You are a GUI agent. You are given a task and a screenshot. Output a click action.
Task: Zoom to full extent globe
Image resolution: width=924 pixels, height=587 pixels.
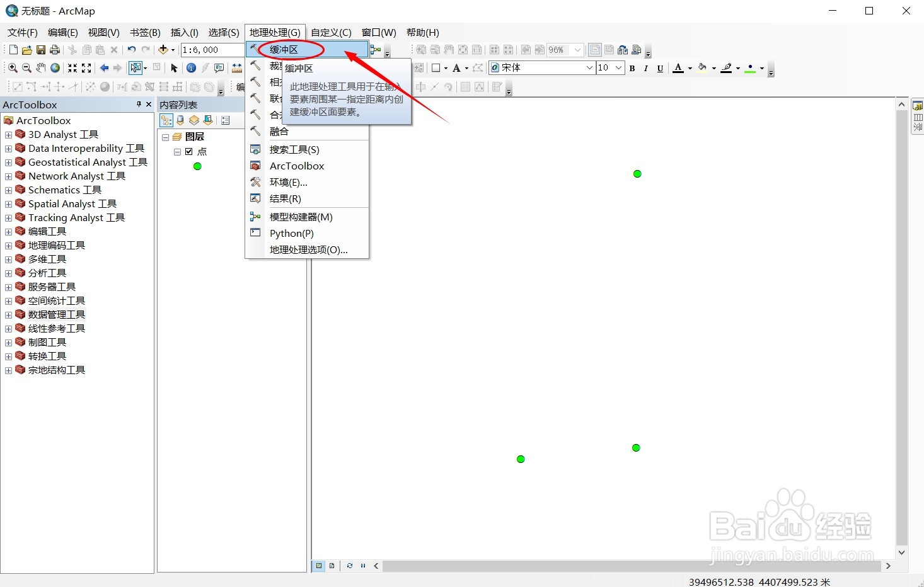tap(55, 68)
